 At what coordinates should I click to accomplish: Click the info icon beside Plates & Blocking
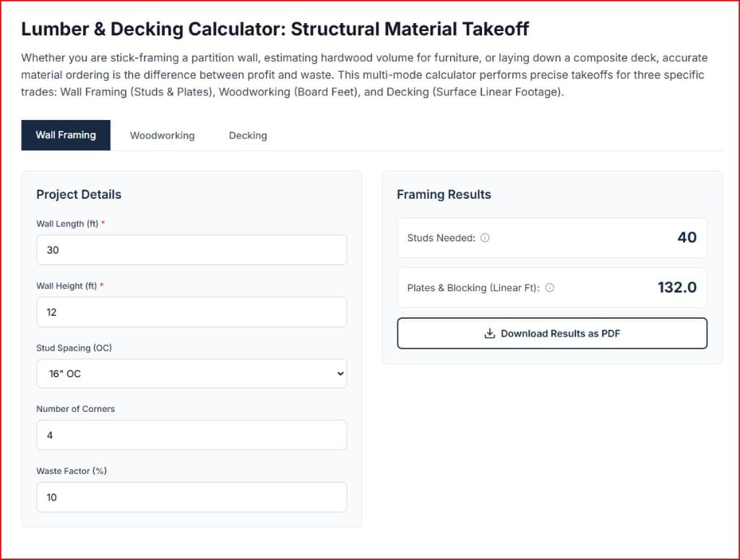(x=549, y=288)
